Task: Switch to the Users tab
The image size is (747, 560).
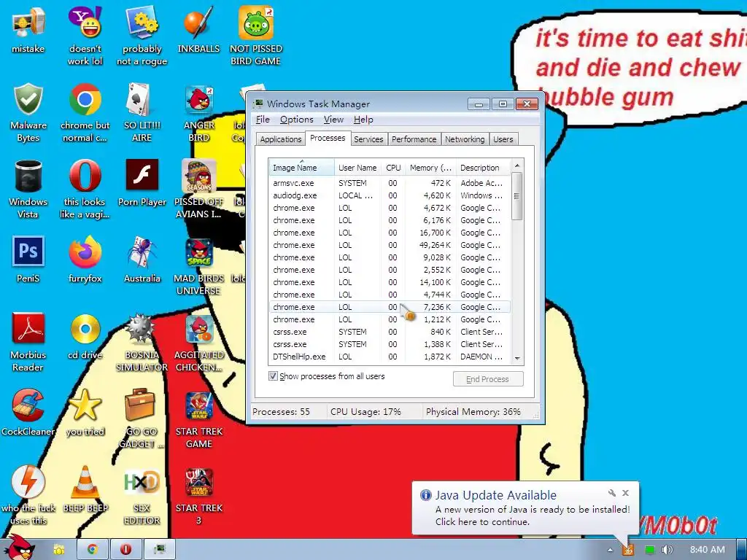Action: click(x=503, y=139)
